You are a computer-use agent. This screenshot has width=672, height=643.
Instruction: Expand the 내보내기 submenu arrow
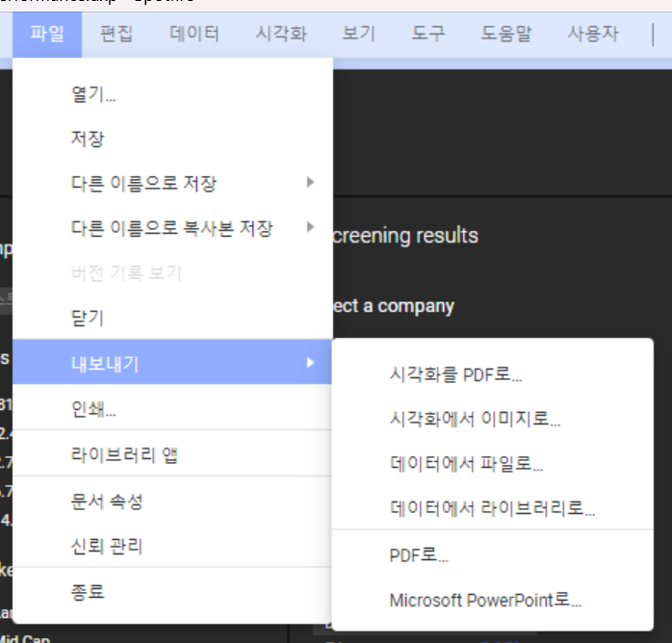coord(310,363)
